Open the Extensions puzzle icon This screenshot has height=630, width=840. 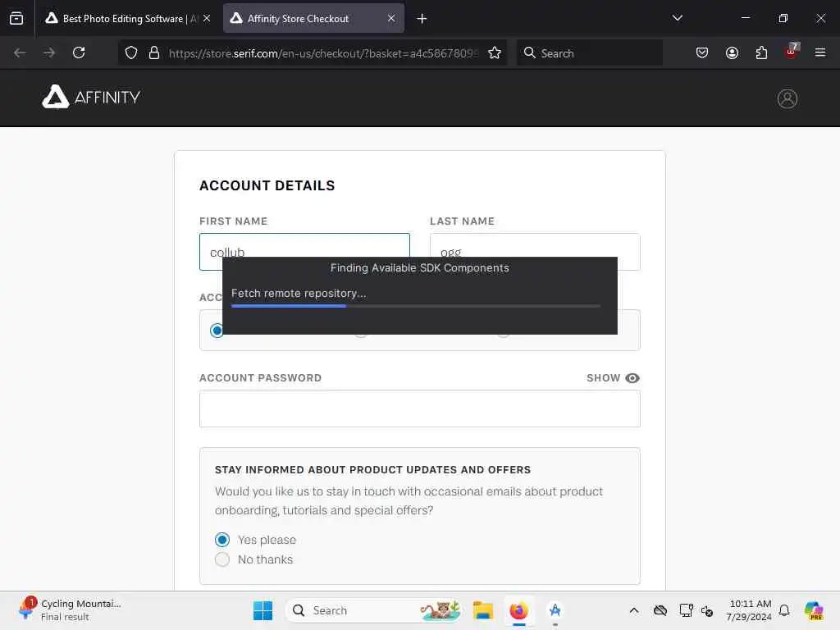761,52
